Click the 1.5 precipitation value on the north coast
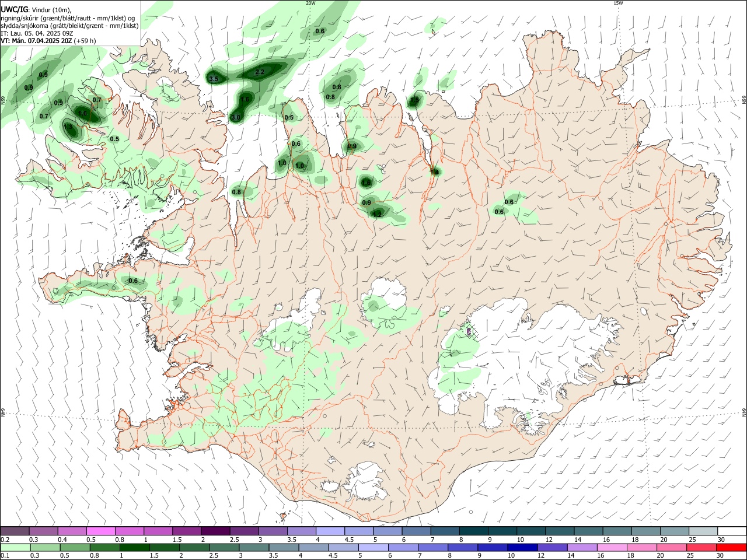This screenshot has width=747, height=560. 414,100
